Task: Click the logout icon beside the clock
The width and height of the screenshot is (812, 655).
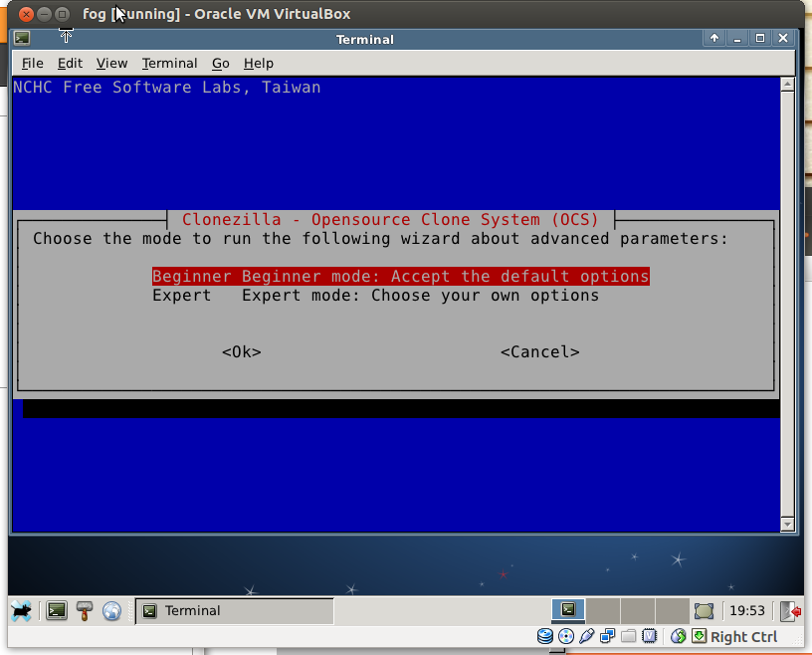Action: coord(790,610)
